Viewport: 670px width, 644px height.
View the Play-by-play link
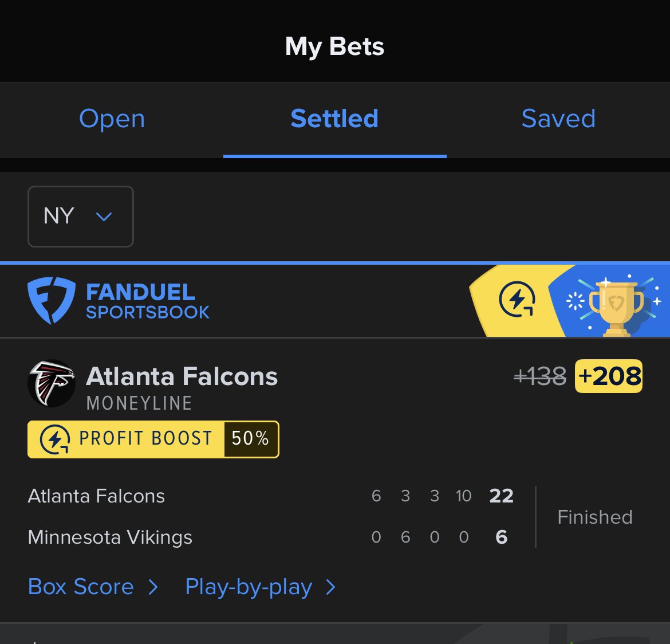point(249,587)
